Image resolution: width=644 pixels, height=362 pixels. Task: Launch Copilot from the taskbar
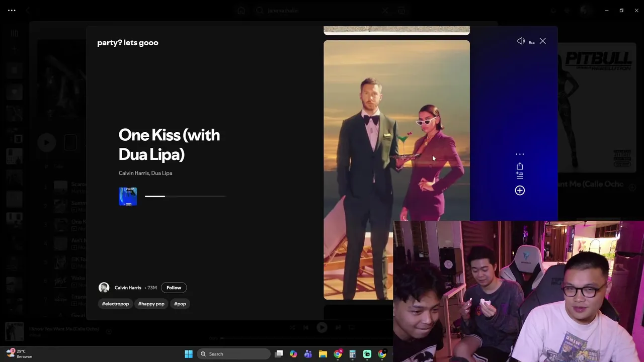point(293,354)
